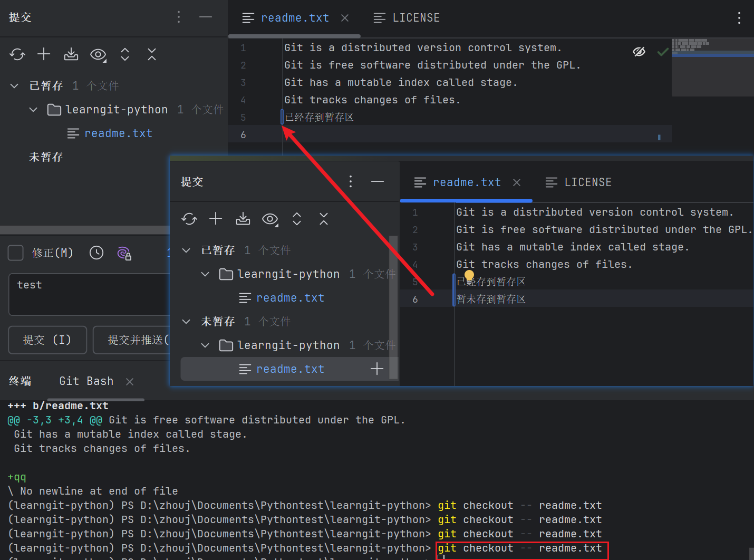The width and height of the screenshot is (754, 560).
Task: Click '+qq' diff line in terminal
Action: [x=17, y=477]
